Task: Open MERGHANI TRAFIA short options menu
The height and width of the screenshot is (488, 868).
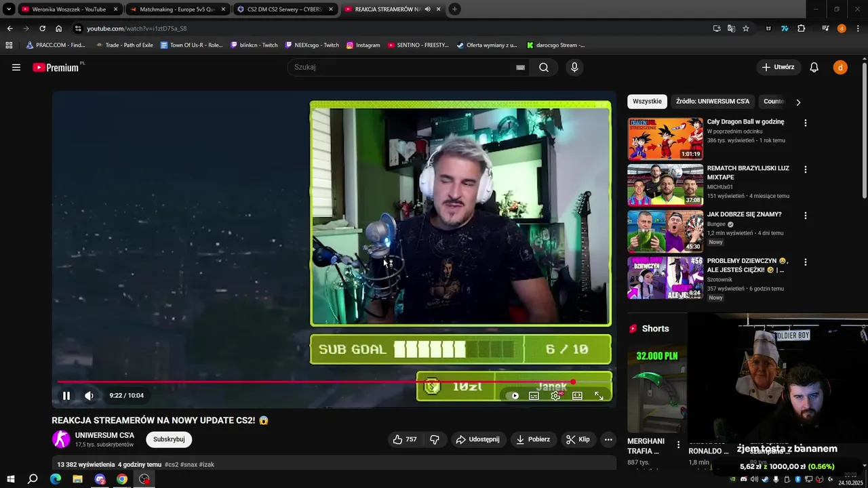Action: (x=678, y=445)
